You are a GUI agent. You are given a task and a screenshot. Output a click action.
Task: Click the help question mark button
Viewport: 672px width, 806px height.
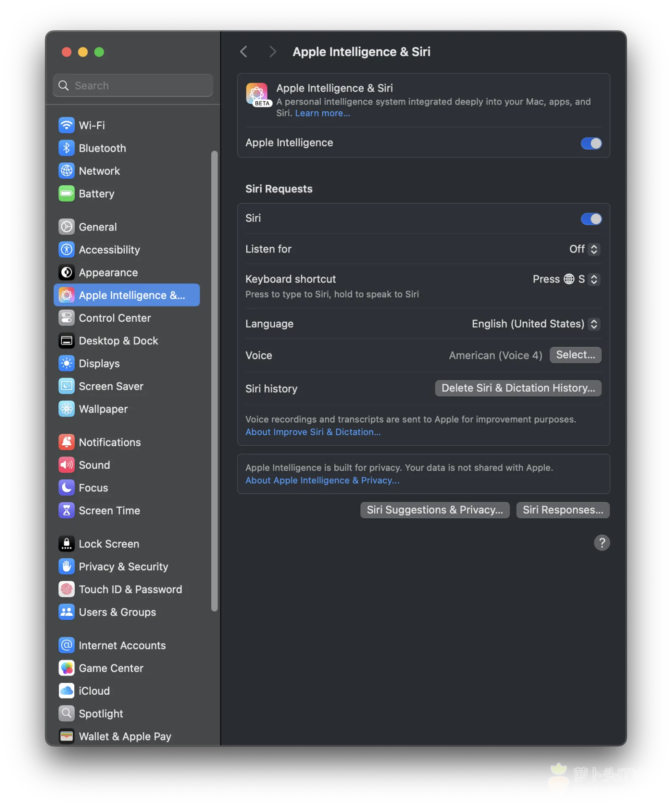[601, 543]
